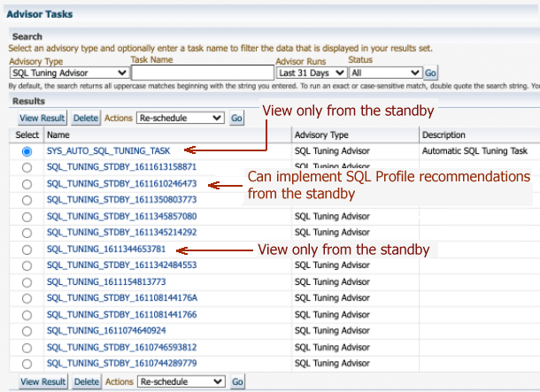The width and height of the screenshot is (540, 392).
Task: Open the Advisory Type dropdown
Action: [x=69, y=73]
